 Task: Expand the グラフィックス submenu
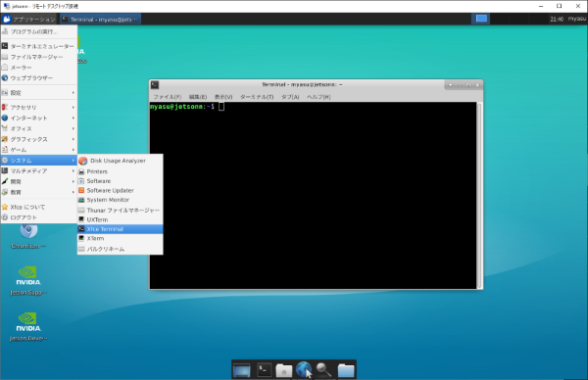coord(39,139)
